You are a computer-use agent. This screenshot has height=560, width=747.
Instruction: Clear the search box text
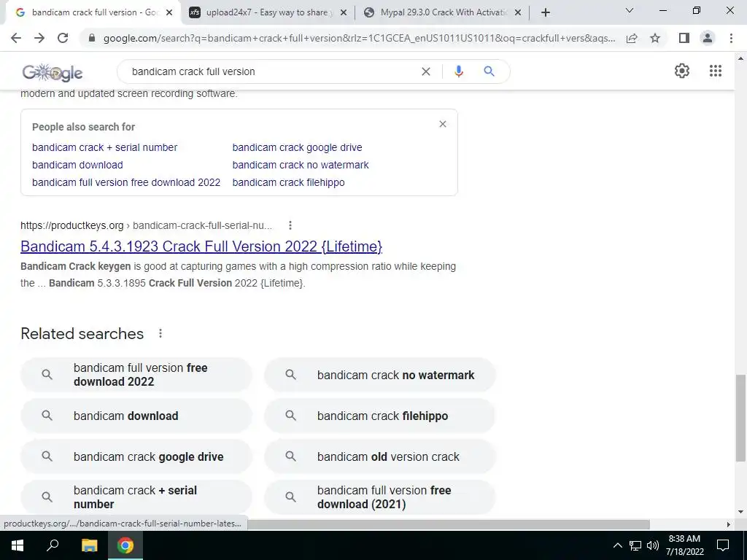click(x=426, y=71)
